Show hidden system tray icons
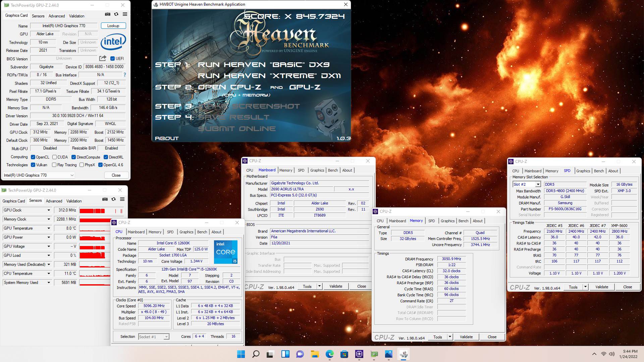644x362 pixels. point(594,354)
